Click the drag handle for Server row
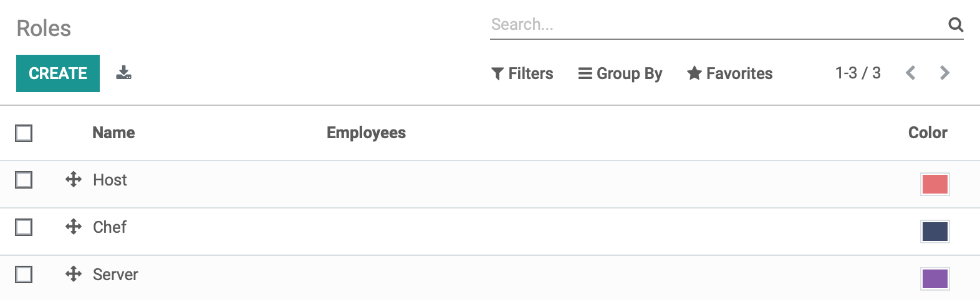This screenshot has height=300, width=980. click(74, 274)
